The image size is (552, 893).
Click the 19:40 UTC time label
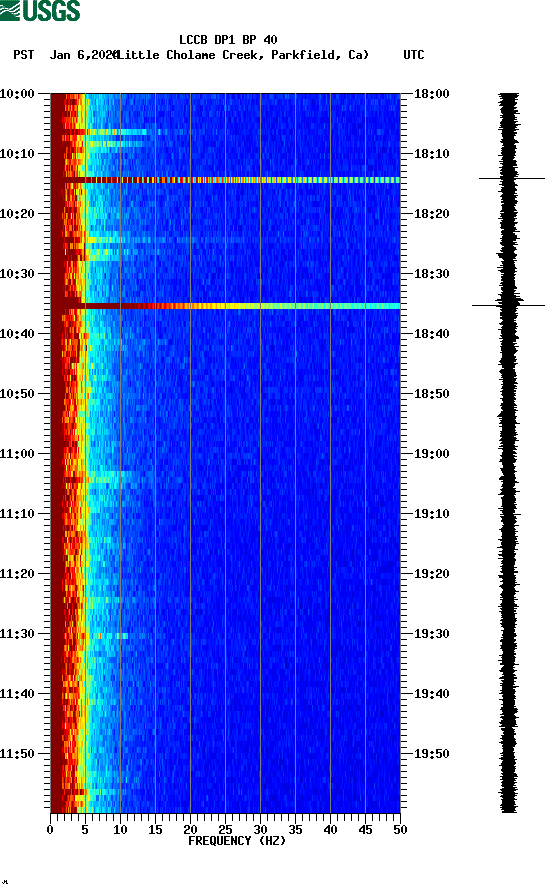pyautogui.click(x=431, y=694)
